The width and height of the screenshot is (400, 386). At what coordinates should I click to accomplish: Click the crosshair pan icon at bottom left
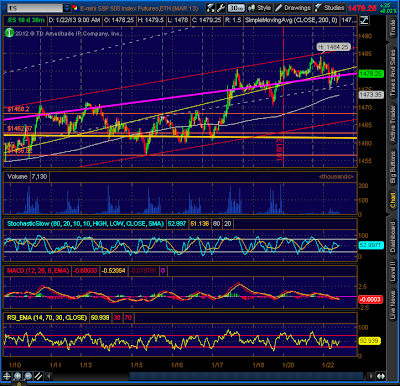7,376
